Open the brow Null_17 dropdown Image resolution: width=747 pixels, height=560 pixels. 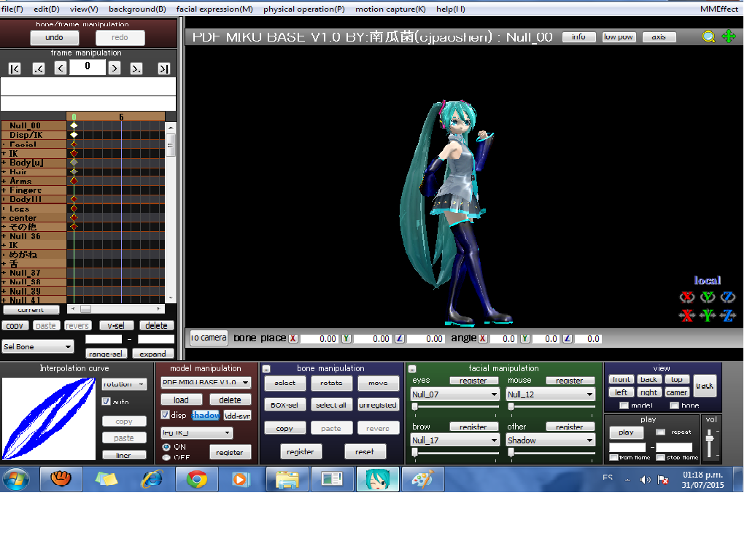455,440
